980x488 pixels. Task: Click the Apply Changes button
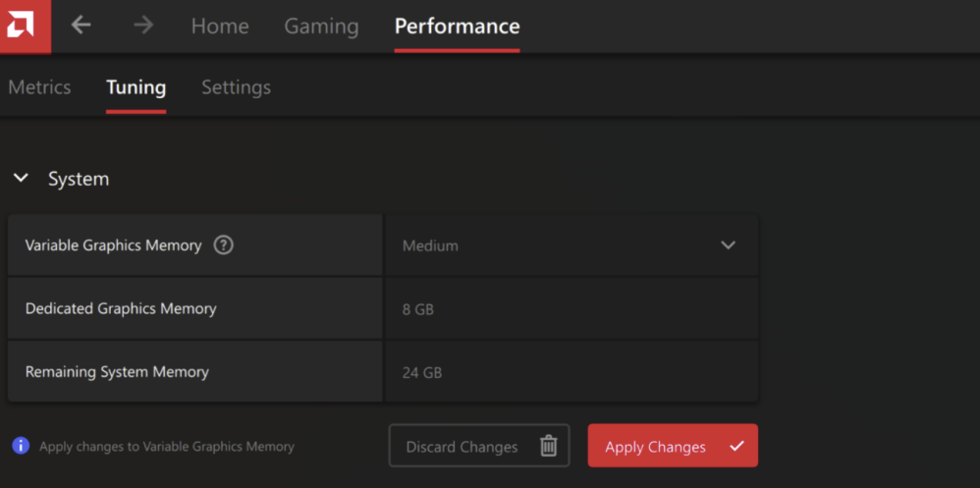(673, 446)
